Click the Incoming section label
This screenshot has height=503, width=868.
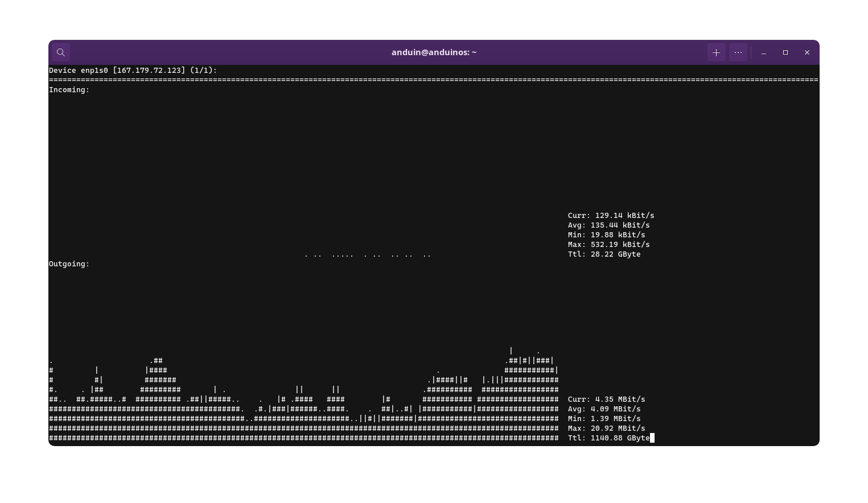click(69, 90)
